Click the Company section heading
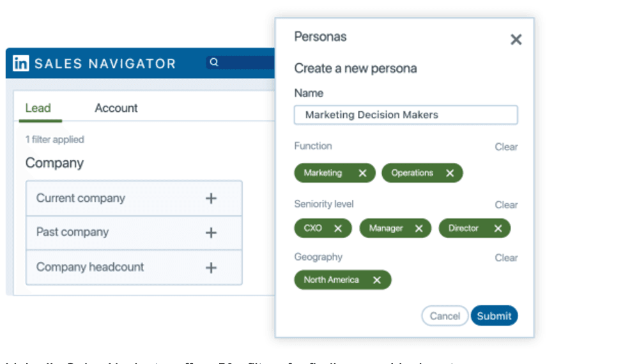 [54, 163]
